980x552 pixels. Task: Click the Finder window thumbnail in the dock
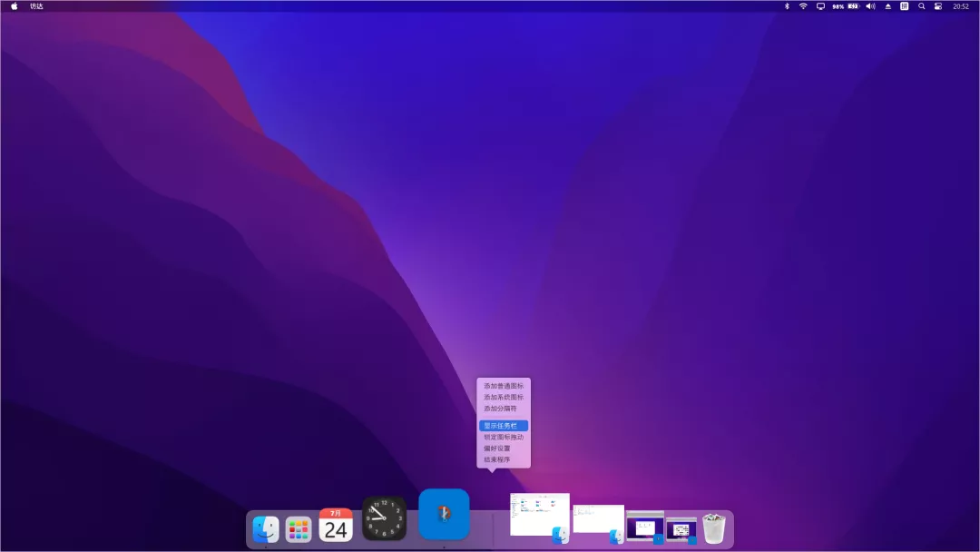tap(538, 515)
